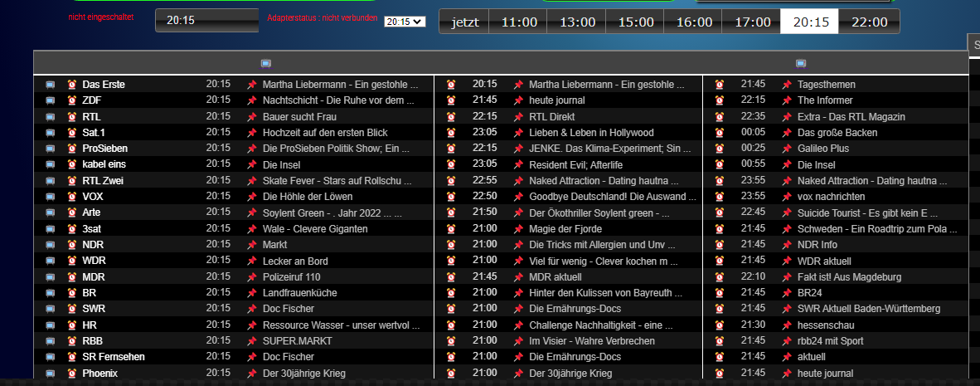
Task: Click the TV icon for RTL Zwei
Action: [x=50, y=181]
